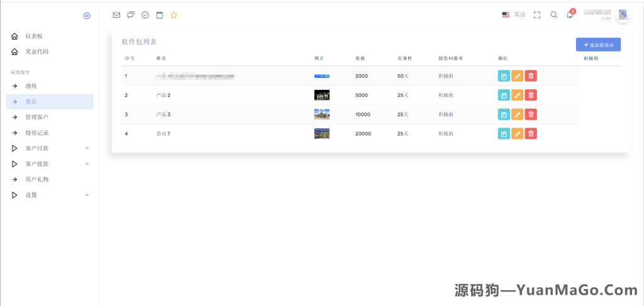Click 价格 column header
Screen dimensions: 644x306
[x=360, y=58]
